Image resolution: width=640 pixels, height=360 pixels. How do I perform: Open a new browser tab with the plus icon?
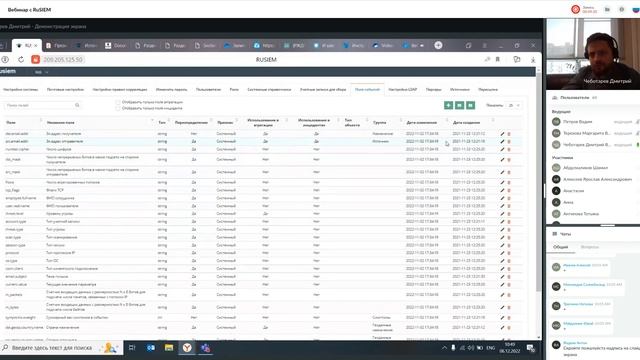coord(438,45)
